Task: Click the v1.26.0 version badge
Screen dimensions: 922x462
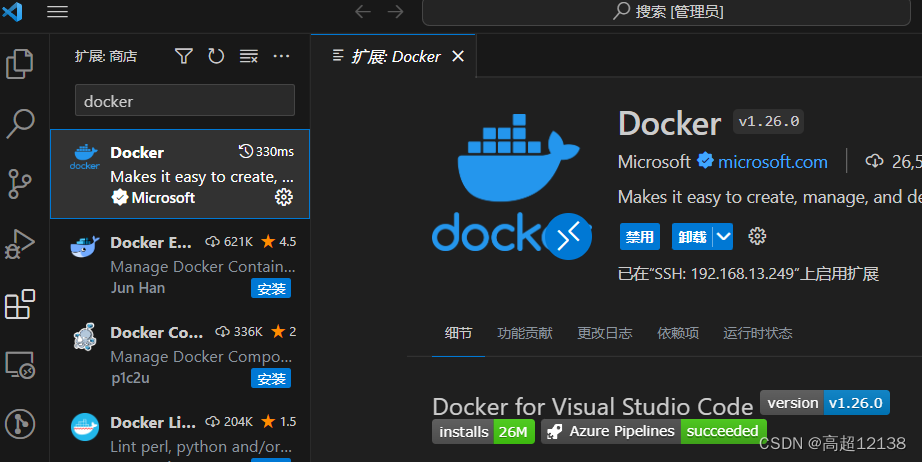Action: pos(769,122)
